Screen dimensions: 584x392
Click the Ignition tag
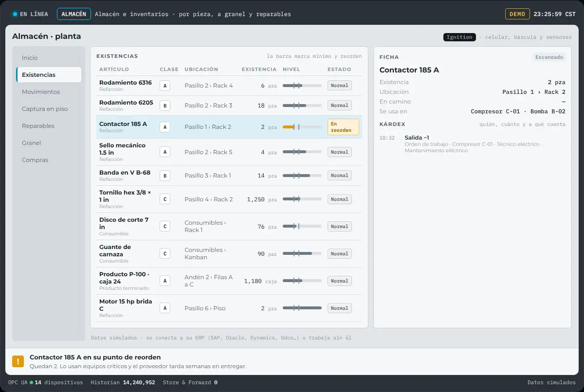click(x=459, y=37)
